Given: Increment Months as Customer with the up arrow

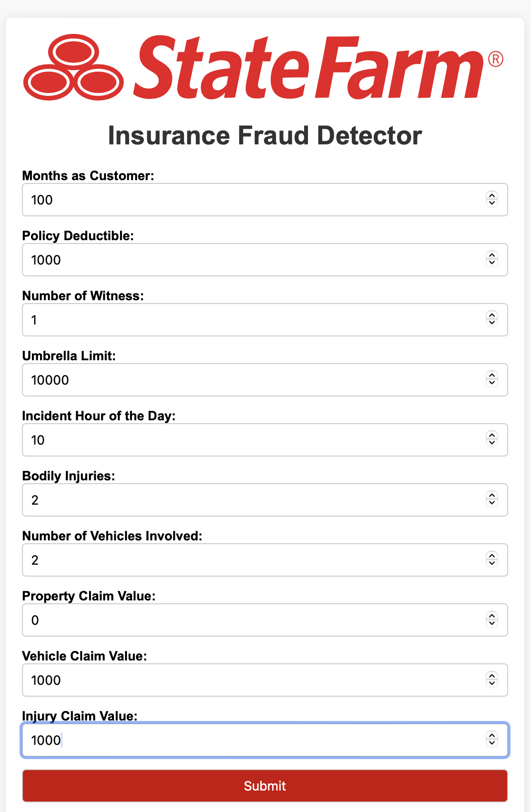Looking at the screenshot, I should click(x=492, y=196).
